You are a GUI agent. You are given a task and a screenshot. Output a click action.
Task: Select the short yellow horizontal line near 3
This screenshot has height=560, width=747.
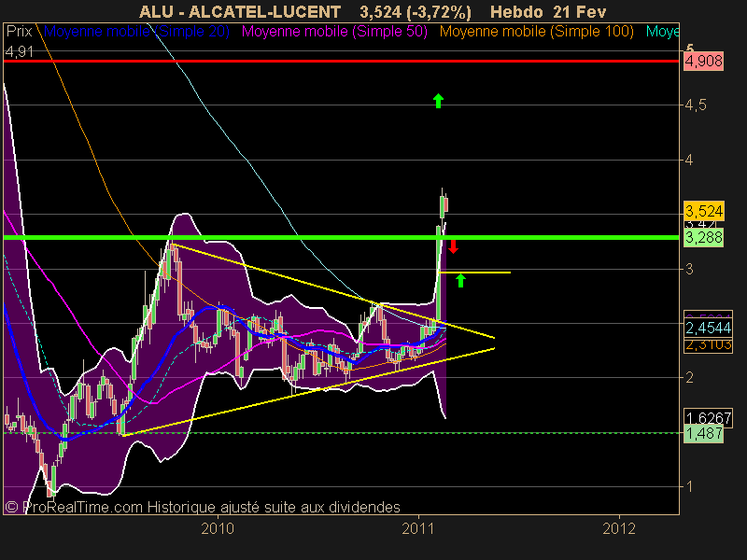474,273
